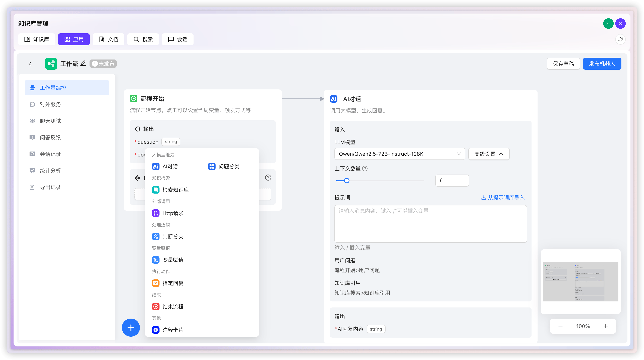Open 会话记录 in the sidebar
Screen dimensions: 644x360
pos(67,154)
